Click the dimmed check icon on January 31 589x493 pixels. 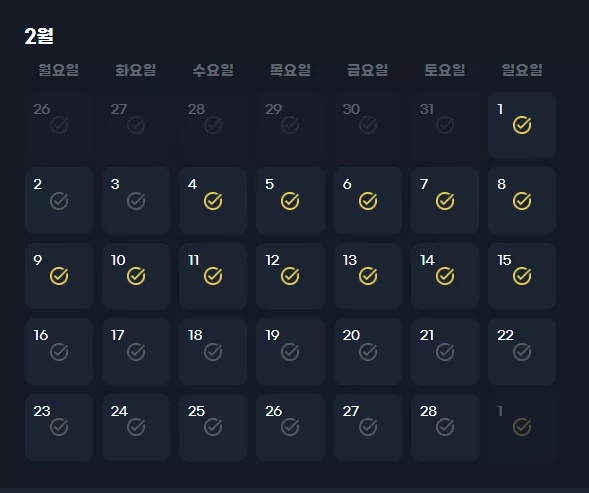[445, 125]
